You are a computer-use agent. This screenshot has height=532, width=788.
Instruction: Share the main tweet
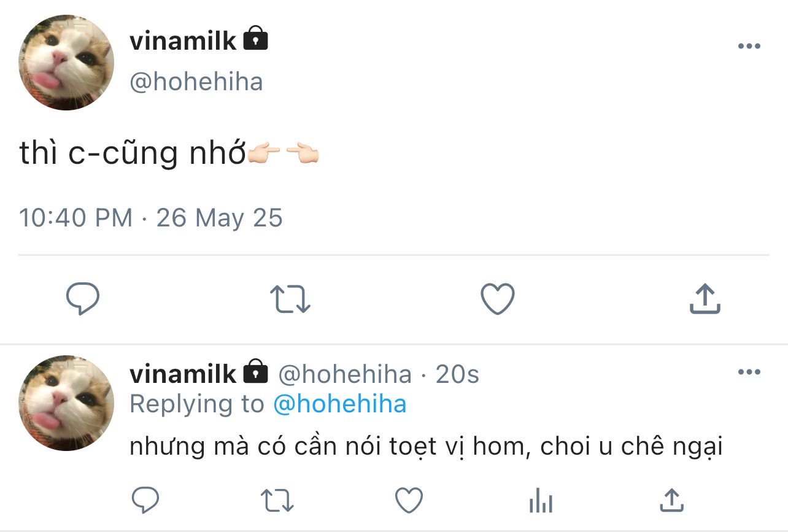point(704,299)
